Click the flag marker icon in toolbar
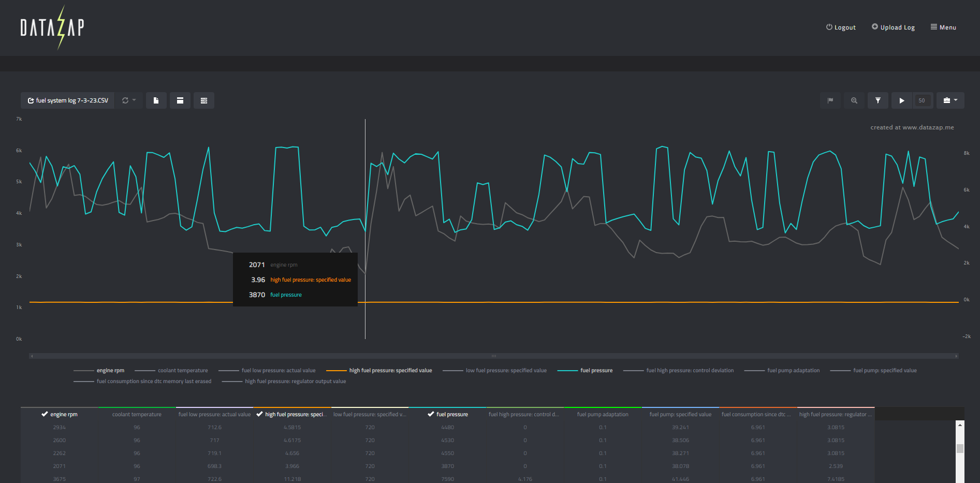 point(830,100)
